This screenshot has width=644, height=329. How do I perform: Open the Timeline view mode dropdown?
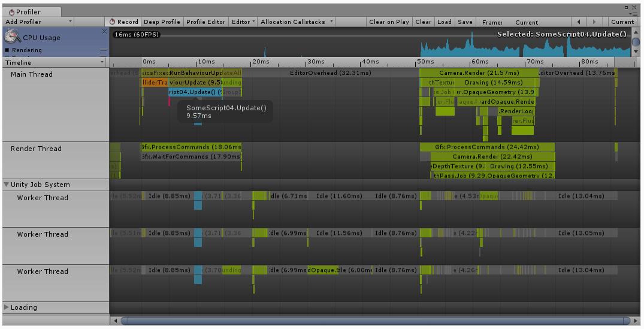(x=55, y=62)
